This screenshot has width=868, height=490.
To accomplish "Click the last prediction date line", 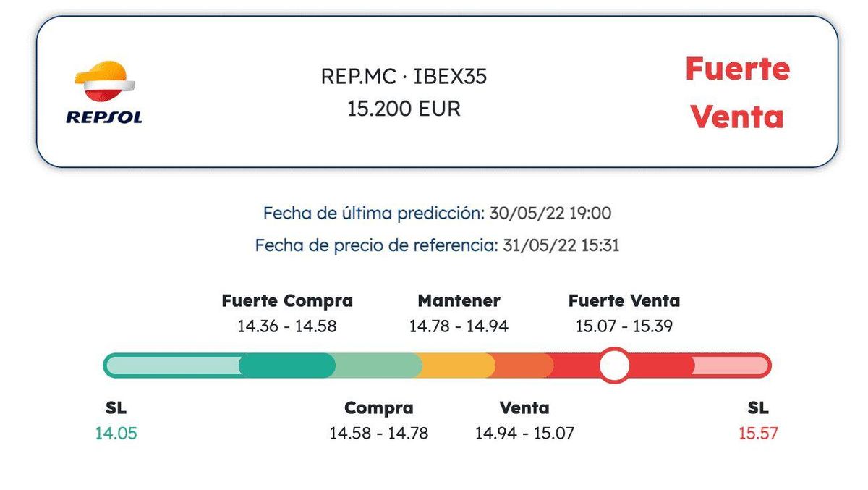I will (437, 214).
